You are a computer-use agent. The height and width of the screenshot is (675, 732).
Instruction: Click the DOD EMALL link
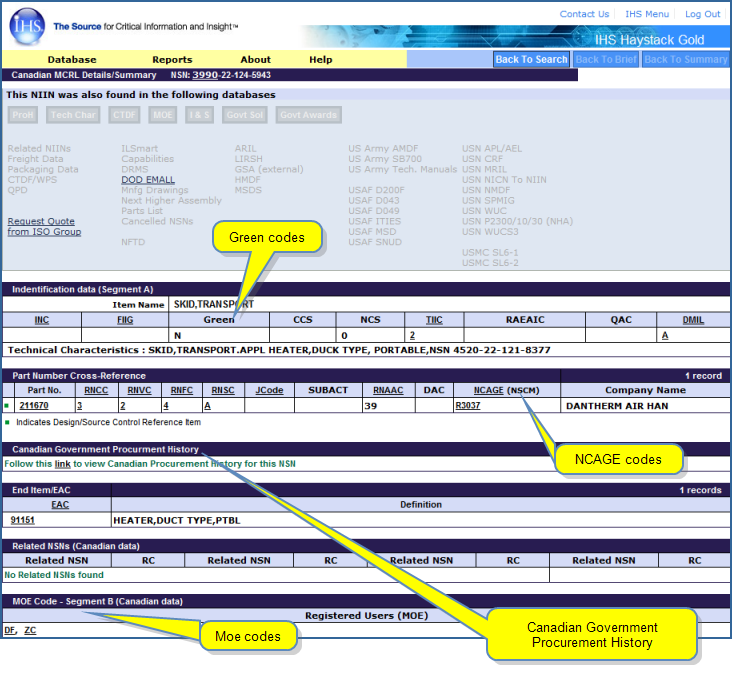tap(148, 180)
